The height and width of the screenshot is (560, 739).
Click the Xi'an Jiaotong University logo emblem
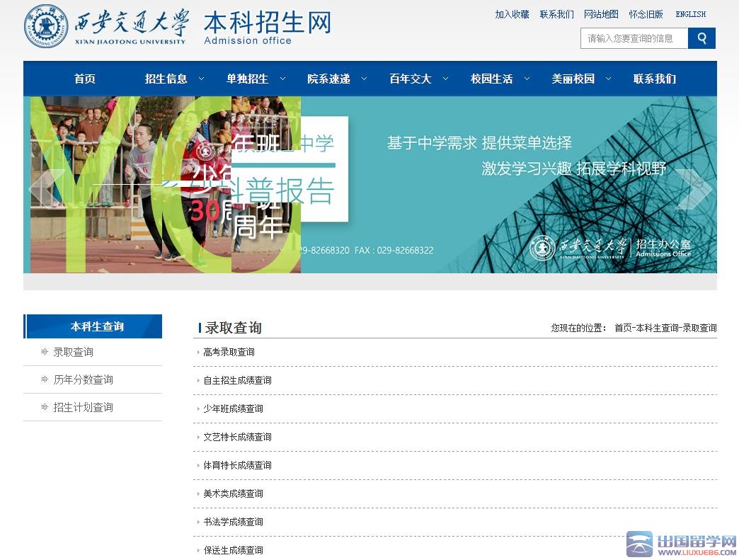point(46,26)
